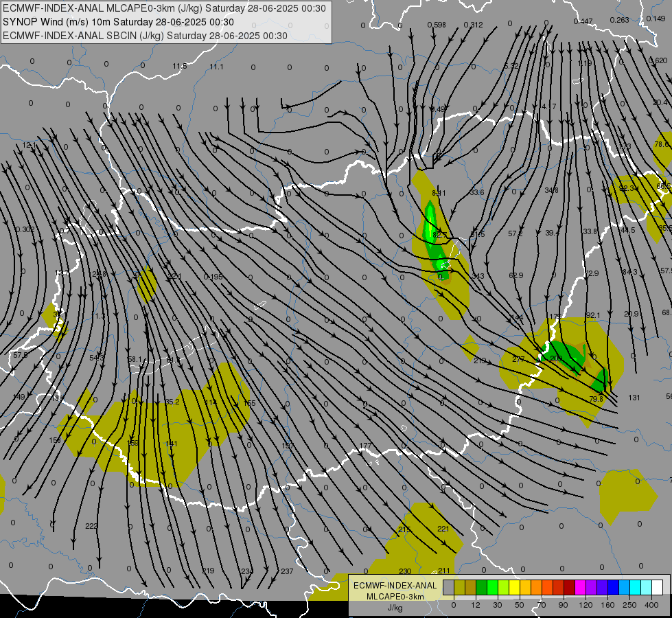Click the legend tick label 90
Screen dimensions: 672x618
(x=563, y=605)
